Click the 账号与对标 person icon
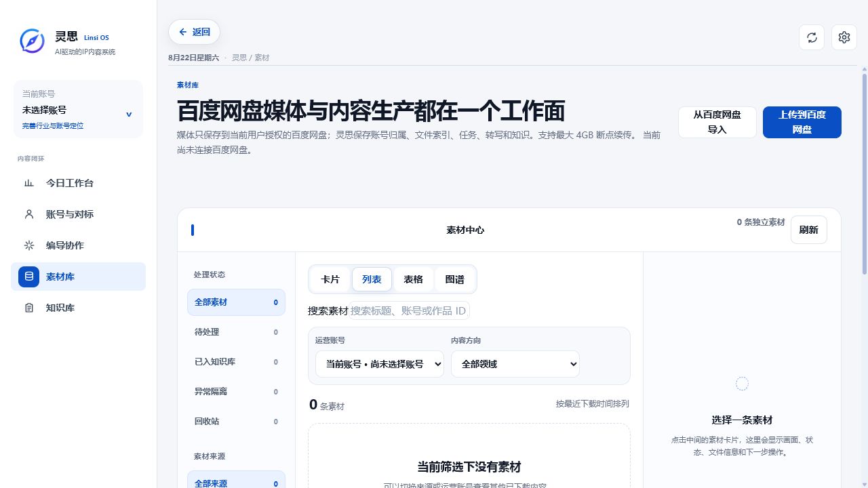This screenshot has width=868, height=488. 29,214
